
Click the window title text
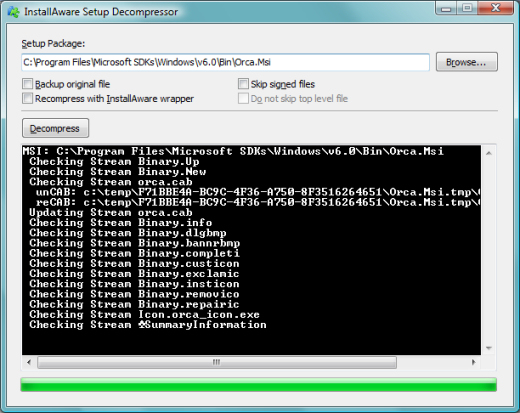click(101, 12)
